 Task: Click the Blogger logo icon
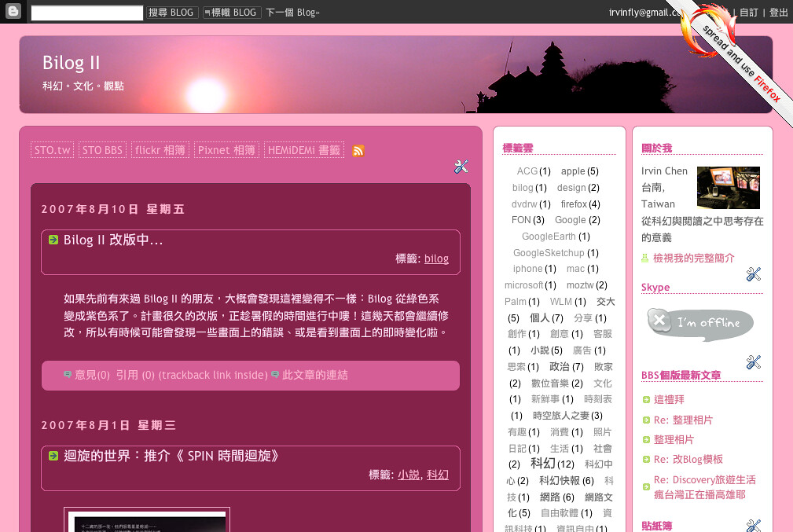13,12
